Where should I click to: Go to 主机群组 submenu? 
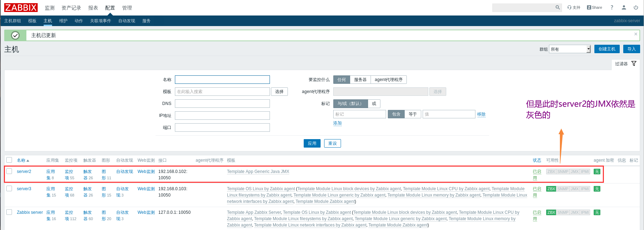[13, 21]
